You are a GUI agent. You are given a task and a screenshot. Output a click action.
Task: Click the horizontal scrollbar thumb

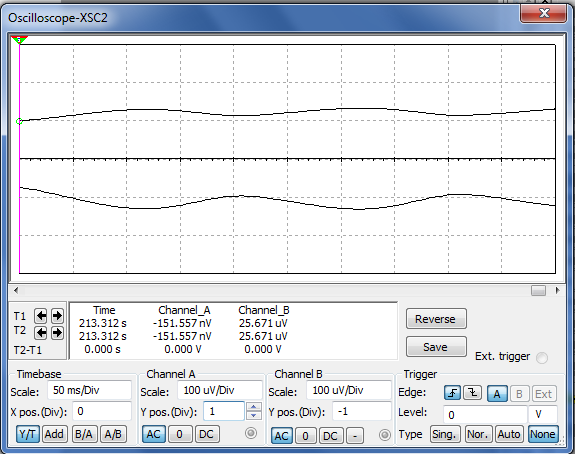pos(538,290)
